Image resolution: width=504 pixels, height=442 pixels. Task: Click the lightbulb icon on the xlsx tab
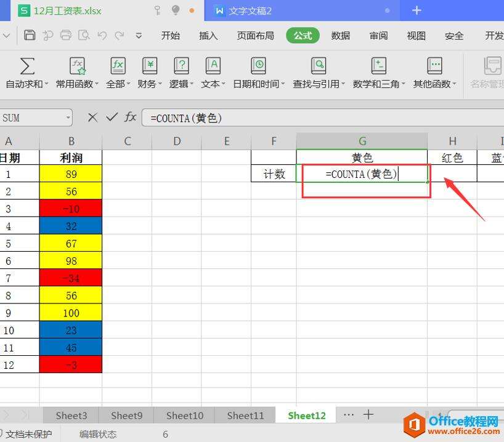tap(176, 10)
